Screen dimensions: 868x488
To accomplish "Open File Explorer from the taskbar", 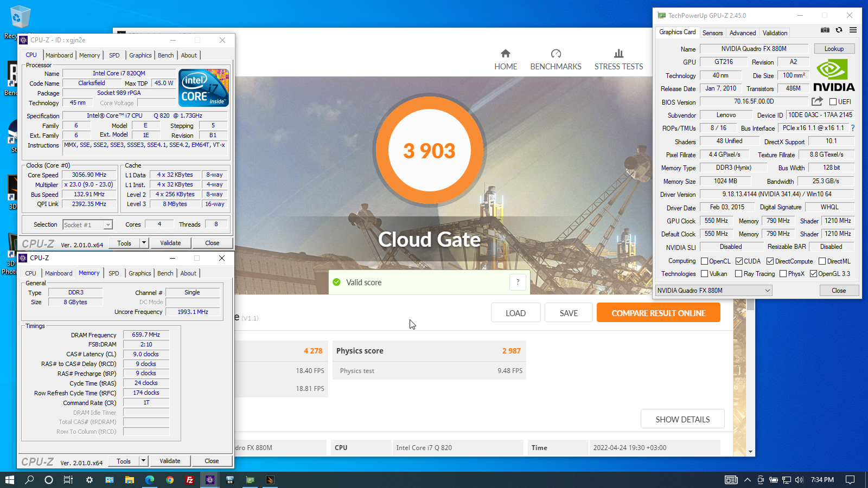I will pyautogui.click(x=129, y=480).
